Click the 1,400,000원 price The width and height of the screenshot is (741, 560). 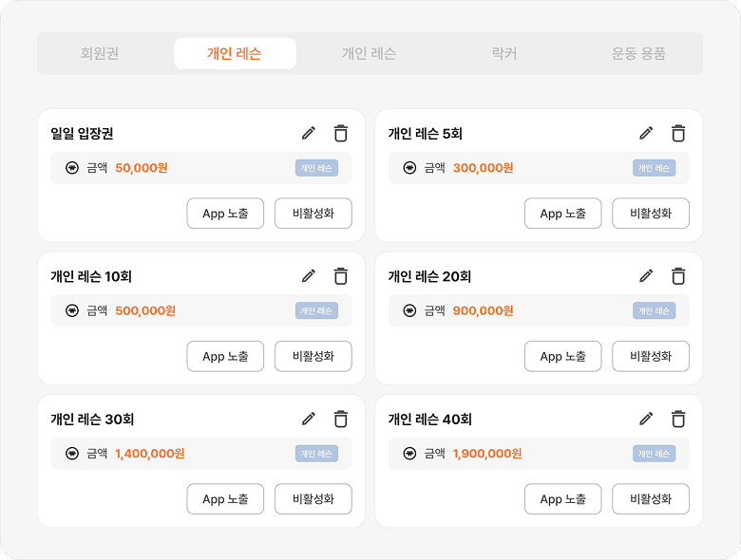[x=150, y=454]
